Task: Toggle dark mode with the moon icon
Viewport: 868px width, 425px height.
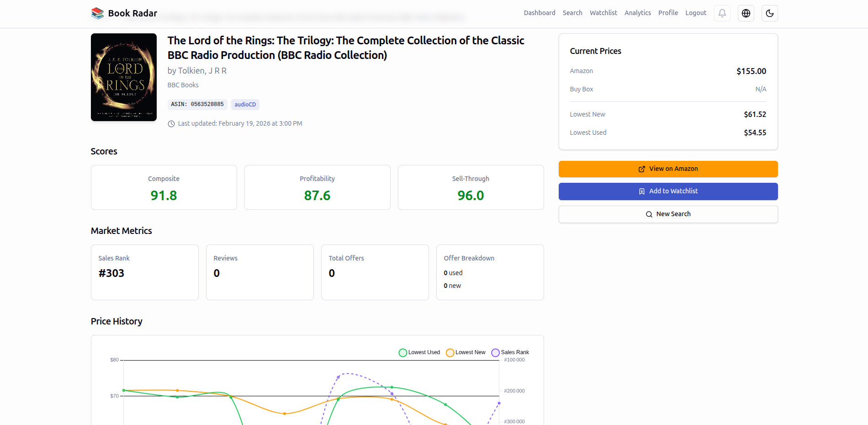Action: click(769, 13)
